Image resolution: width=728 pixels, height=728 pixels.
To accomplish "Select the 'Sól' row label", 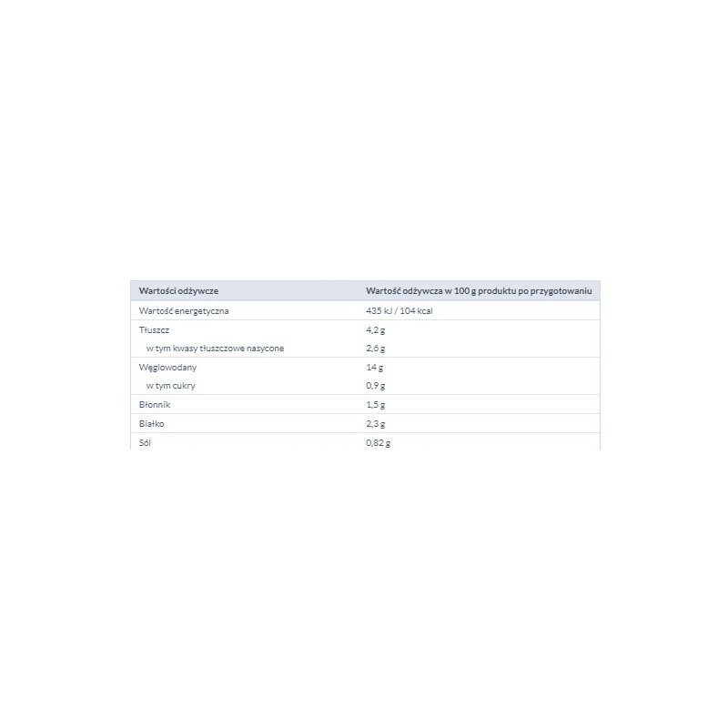I will (145, 443).
